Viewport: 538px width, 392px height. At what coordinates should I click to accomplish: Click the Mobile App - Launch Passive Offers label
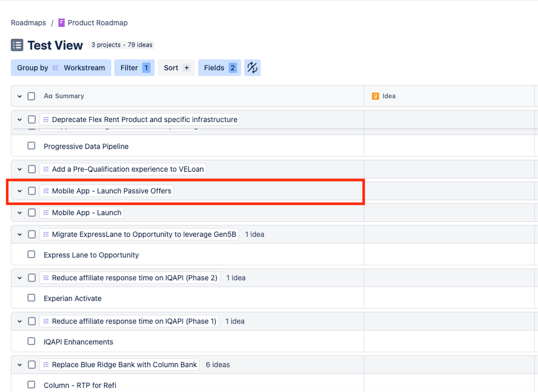coord(111,191)
